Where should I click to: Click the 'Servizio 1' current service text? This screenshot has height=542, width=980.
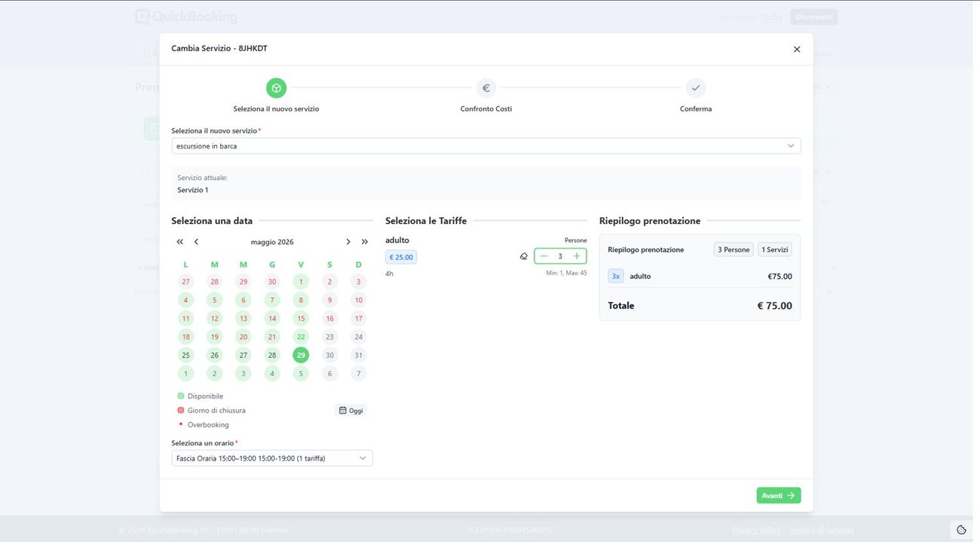click(193, 190)
